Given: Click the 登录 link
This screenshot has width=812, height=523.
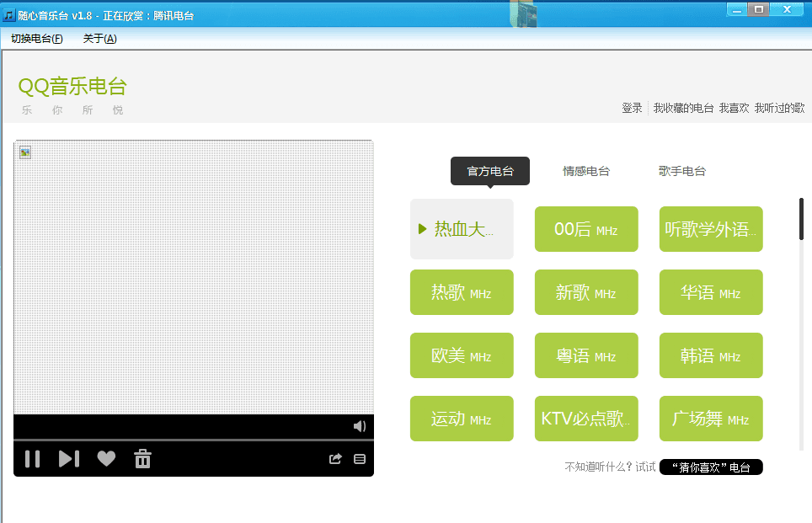Looking at the screenshot, I should (x=632, y=108).
